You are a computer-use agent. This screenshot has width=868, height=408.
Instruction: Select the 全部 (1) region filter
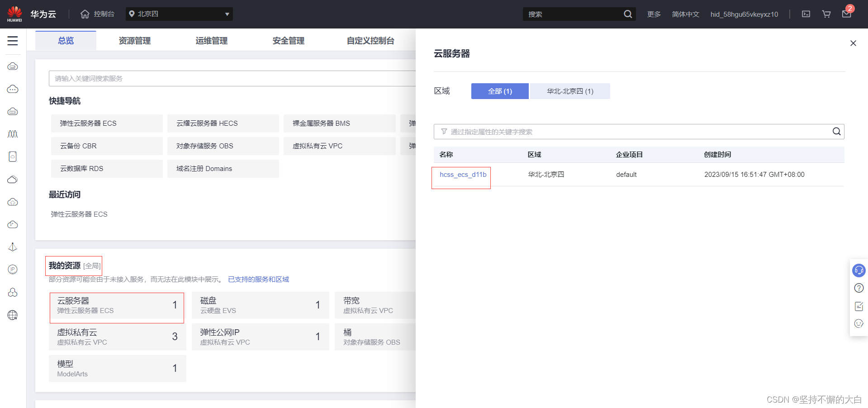pos(500,91)
